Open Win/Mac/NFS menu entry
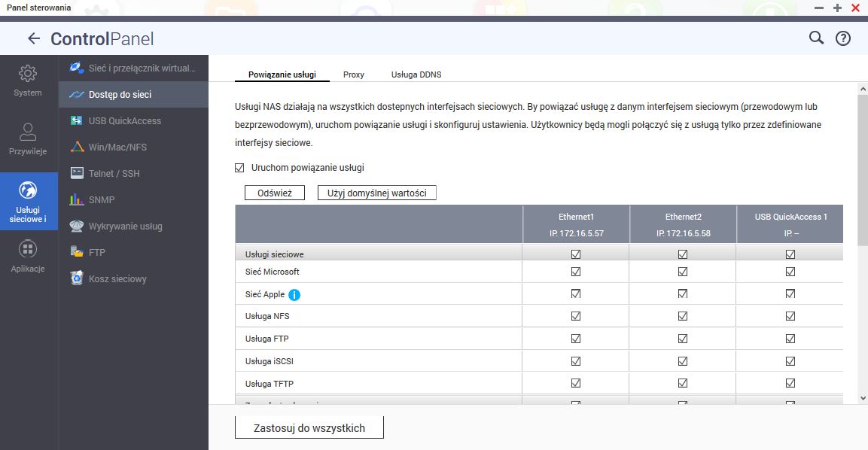The image size is (868, 450). click(x=133, y=147)
